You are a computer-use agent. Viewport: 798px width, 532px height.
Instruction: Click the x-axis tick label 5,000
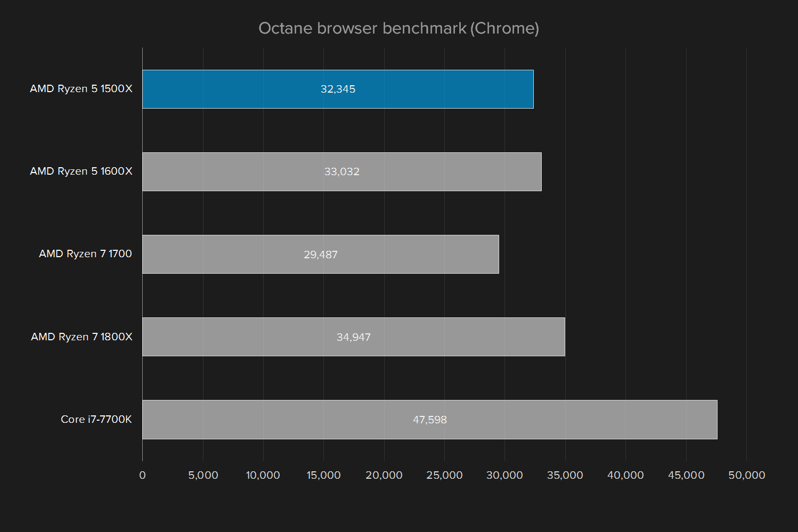(x=203, y=475)
